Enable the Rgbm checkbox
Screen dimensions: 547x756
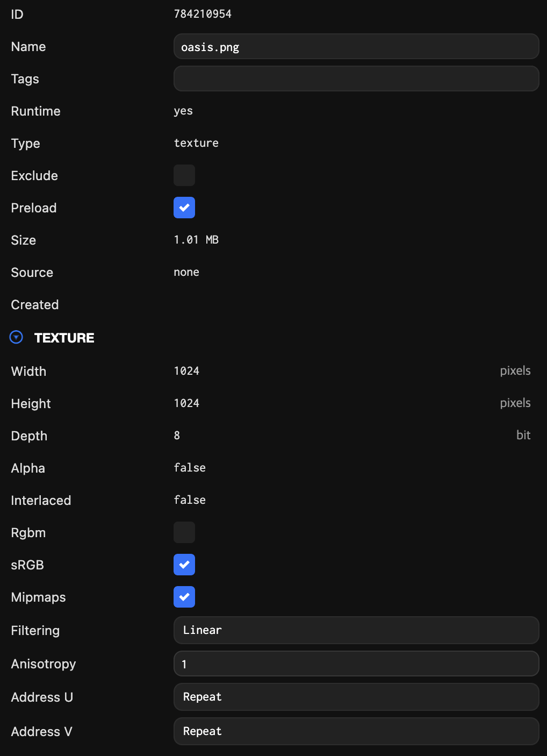184,532
